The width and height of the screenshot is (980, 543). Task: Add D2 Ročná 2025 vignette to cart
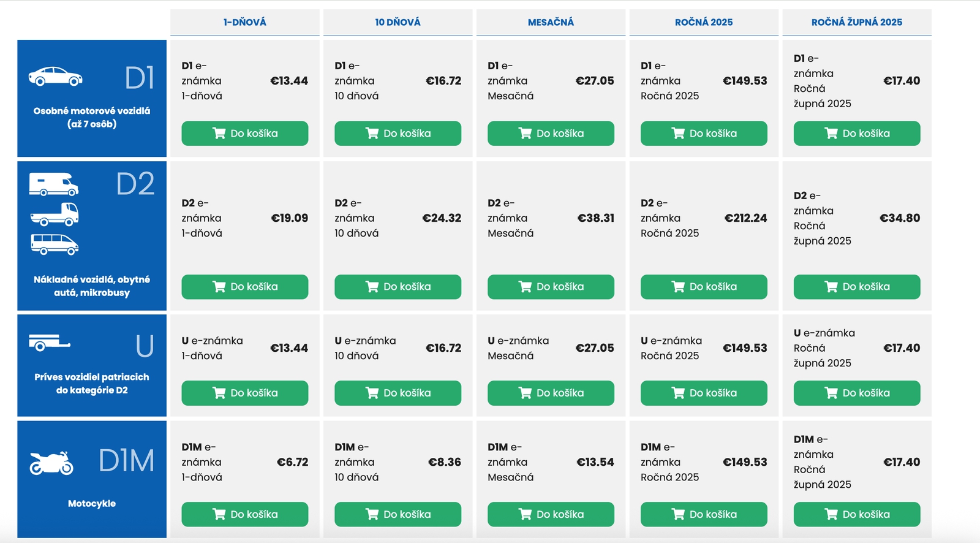704,287
